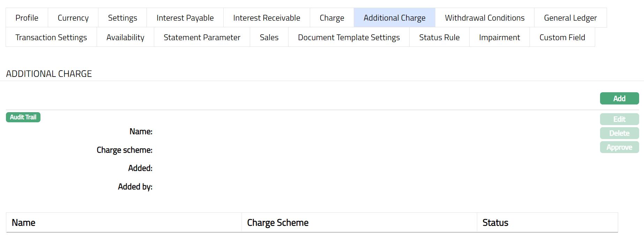
Task: Go to the Availability tab
Action: point(125,37)
